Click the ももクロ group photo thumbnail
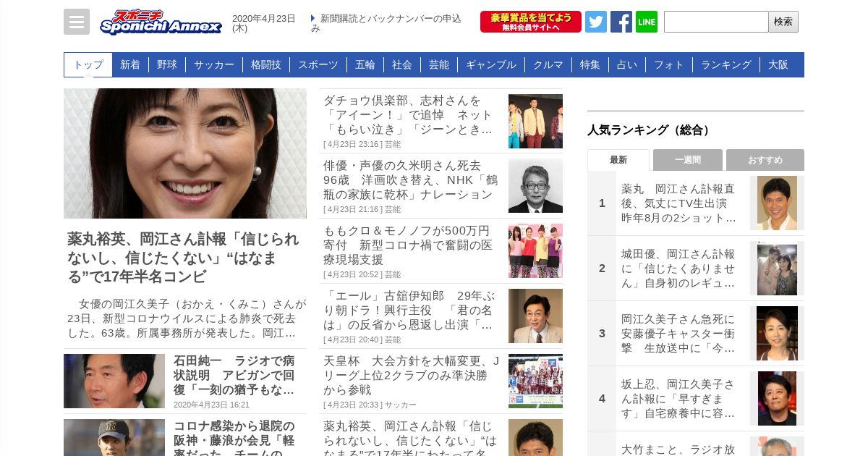 pyautogui.click(x=535, y=251)
